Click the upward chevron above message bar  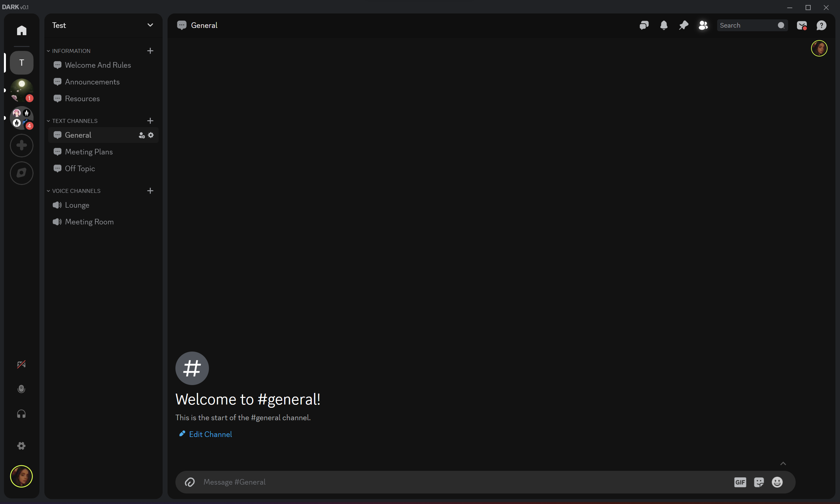[783, 464]
